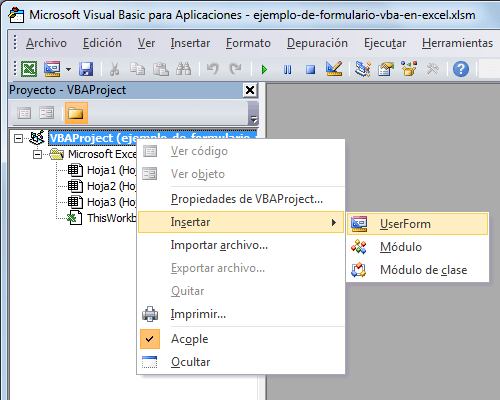Click the Reset stop square icon
Image resolution: width=500 pixels, height=400 pixels.
[x=310, y=69]
